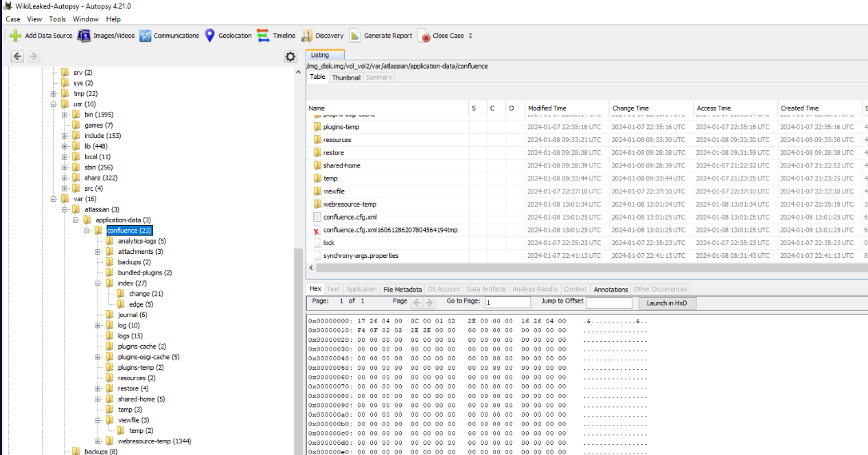The height and width of the screenshot is (455, 868).
Task: Click the Generate Report icon
Action: point(354,36)
